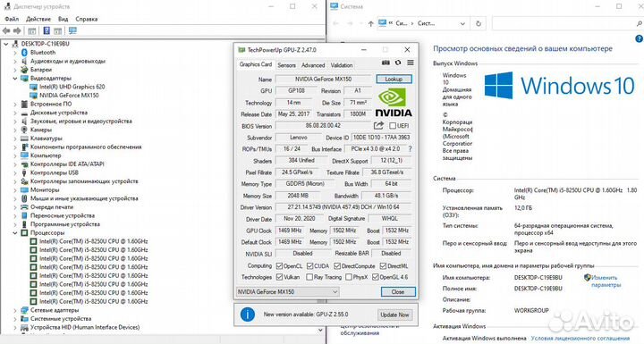The image size is (644, 344).
Task: Click Device Manager help toolbar icon
Action: pos(47,30)
